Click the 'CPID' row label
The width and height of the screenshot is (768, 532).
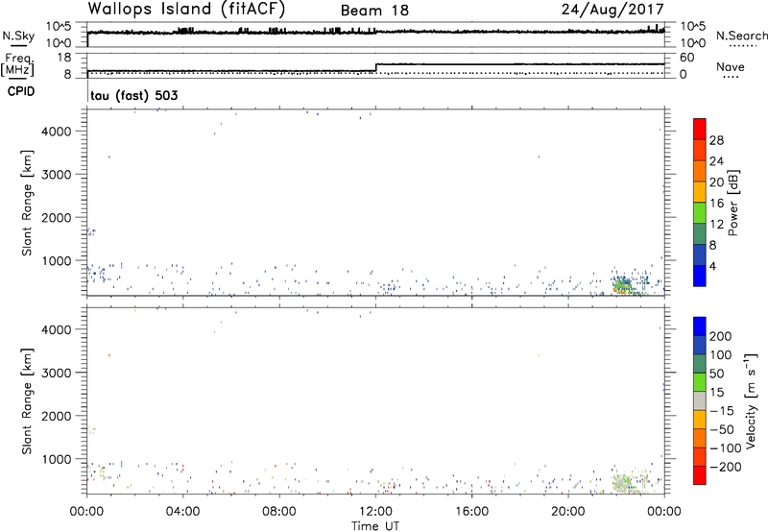click(21, 91)
